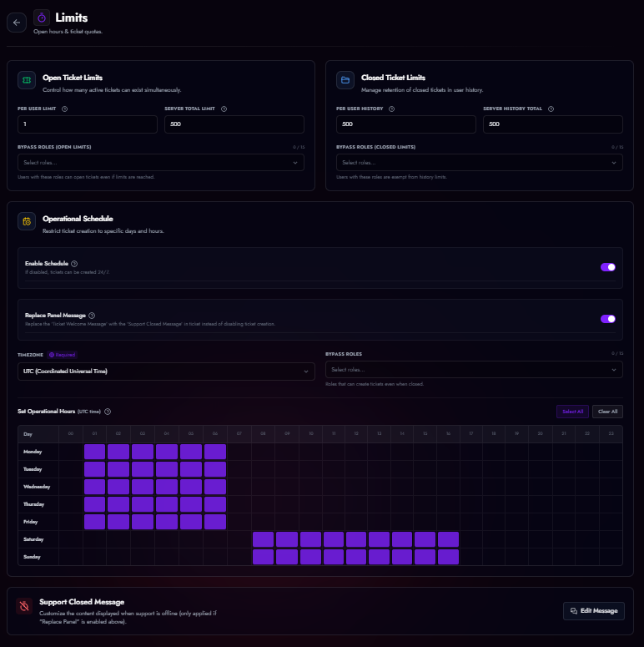Image resolution: width=644 pixels, height=647 pixels.
Task: Click the Per User History input field
Action: click(405, 124)
